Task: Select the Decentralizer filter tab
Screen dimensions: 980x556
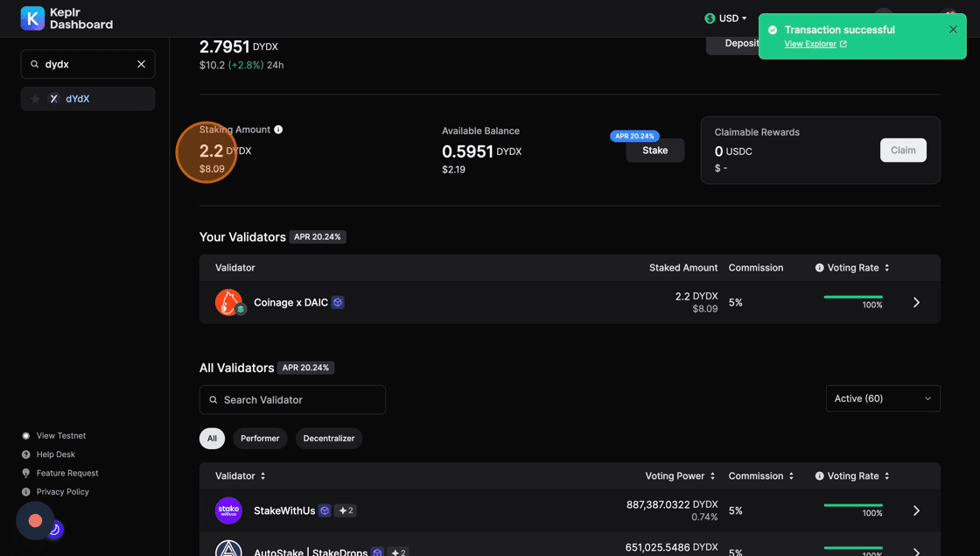Action: (x=329, y=439)
